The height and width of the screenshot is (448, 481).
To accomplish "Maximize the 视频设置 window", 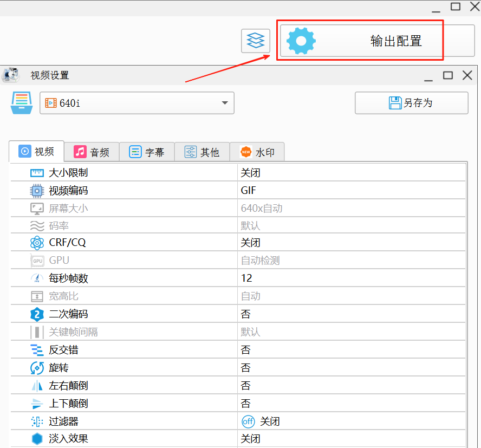I will [448, 75].
